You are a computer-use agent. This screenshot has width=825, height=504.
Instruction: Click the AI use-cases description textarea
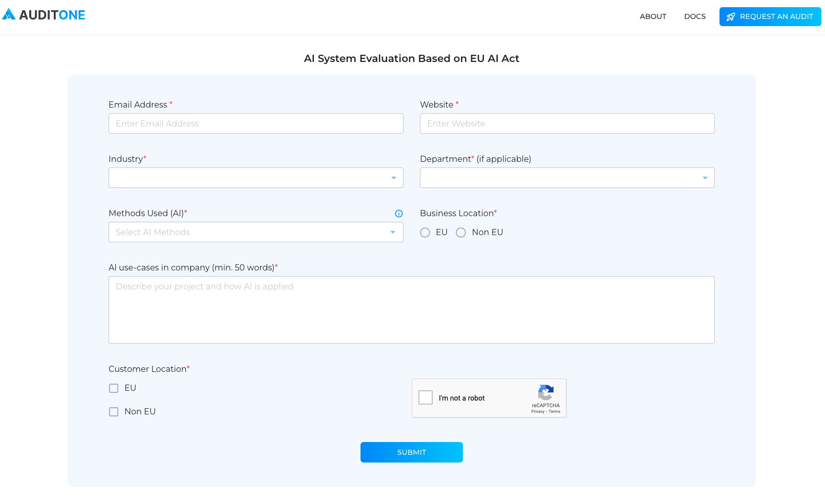pyautogui.click(x=411, y=310)
